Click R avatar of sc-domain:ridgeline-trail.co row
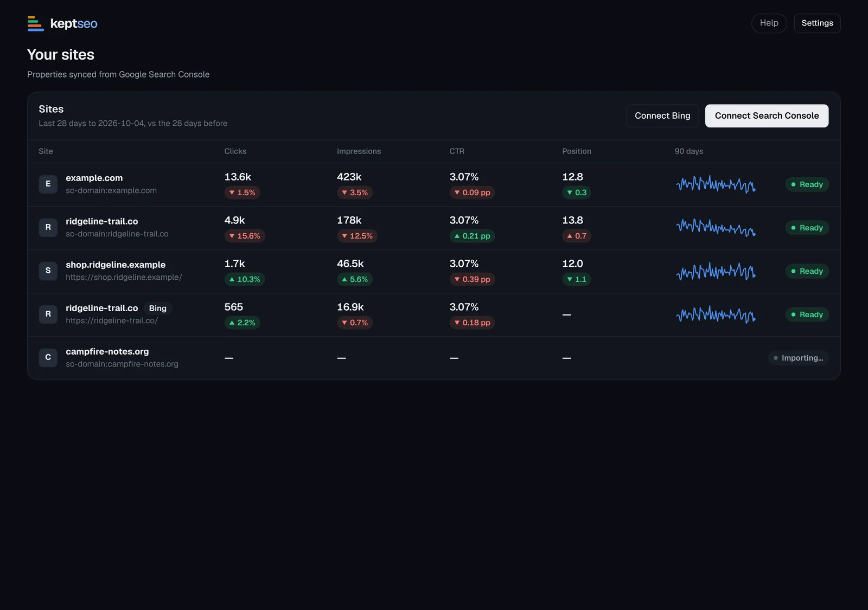This screenshot has width=868, height=610. click(x=48, y=228)
